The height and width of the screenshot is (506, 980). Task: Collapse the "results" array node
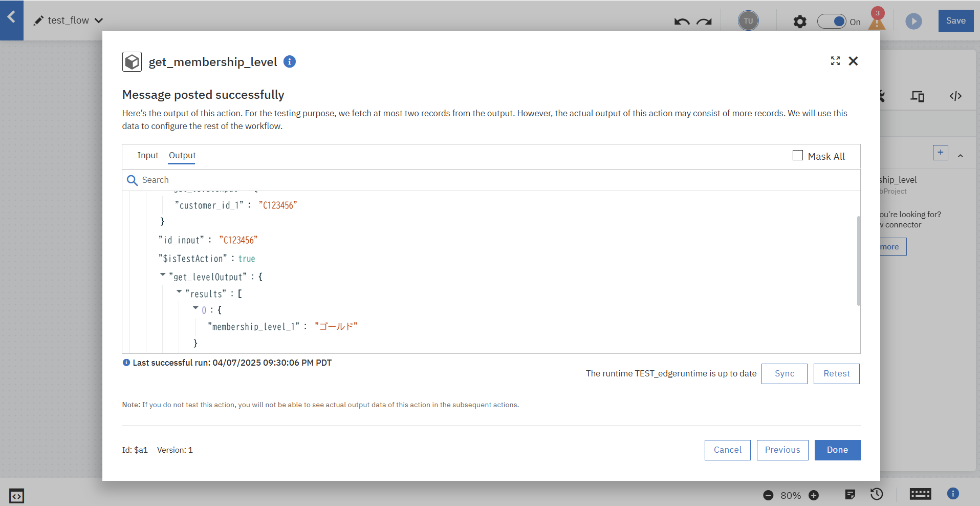[179, 291]
